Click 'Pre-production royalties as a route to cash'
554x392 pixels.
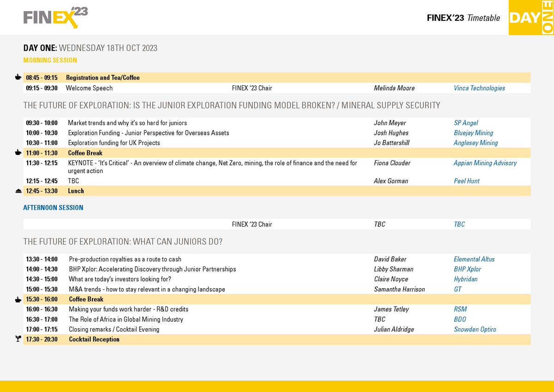(125, 259)
